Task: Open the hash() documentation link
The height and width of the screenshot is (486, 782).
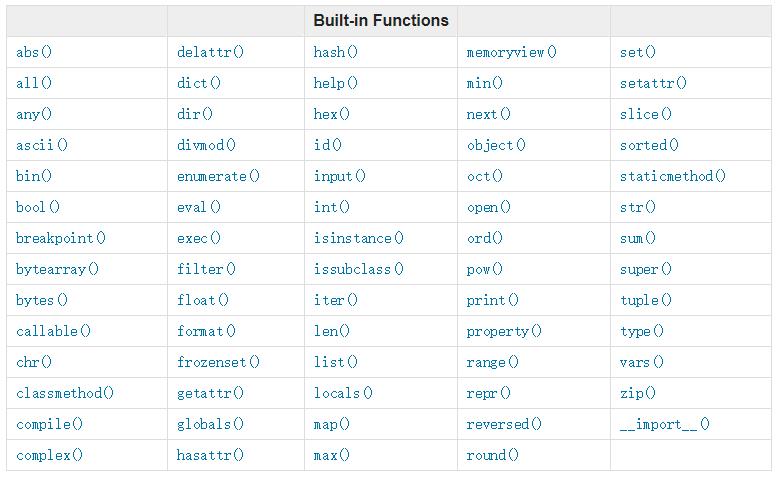Action: click(x=335, y=52)
